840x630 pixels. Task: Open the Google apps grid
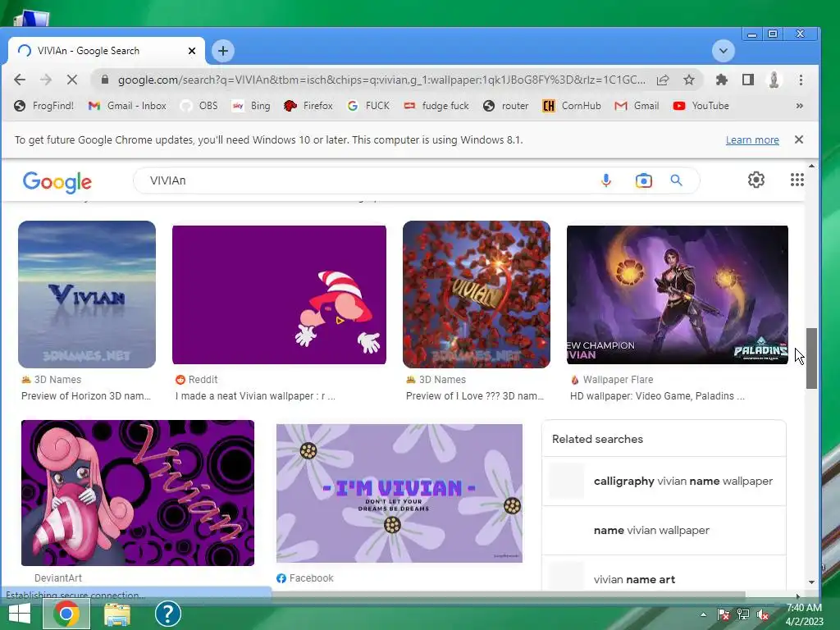click(797, 180)
